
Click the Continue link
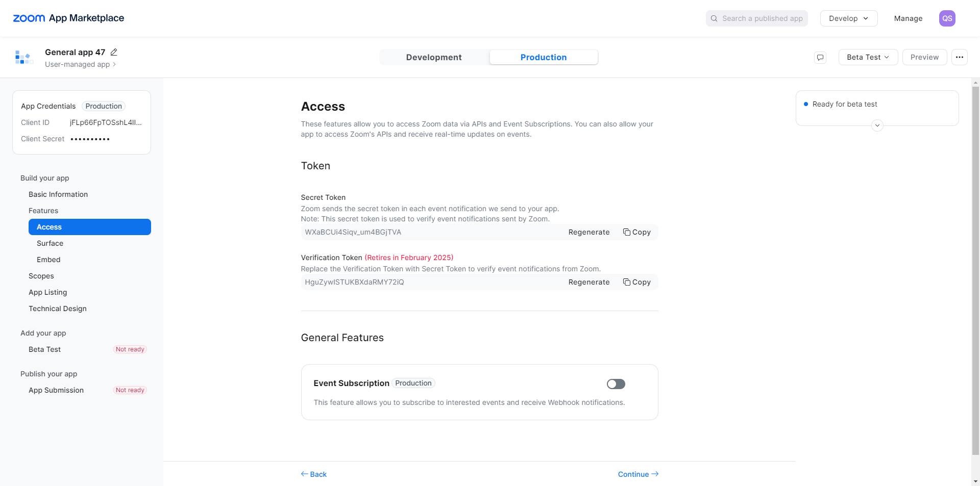tap(638, 474)
